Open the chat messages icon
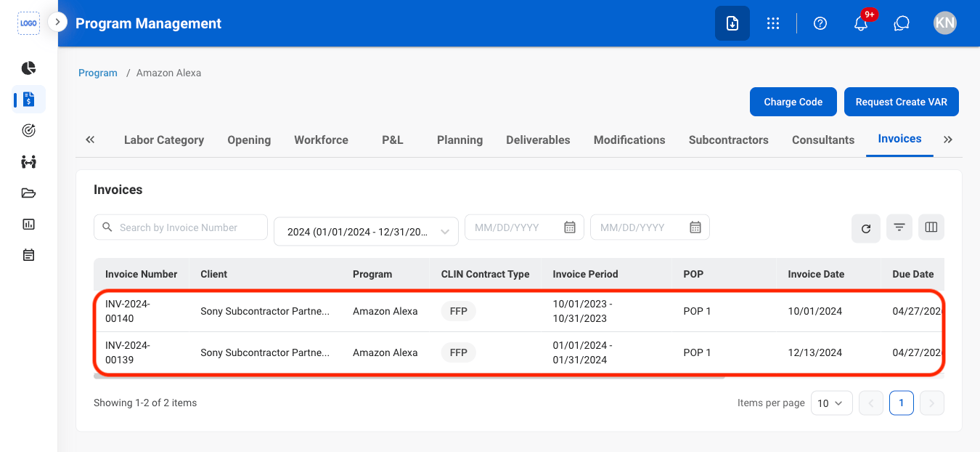This screenshot has height=452, width=980. (x=902, y=23)
